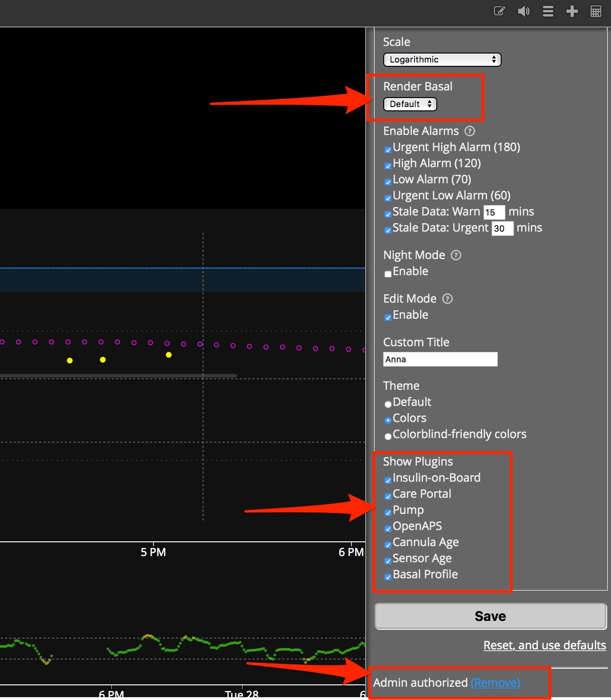The image size is (611, 700).
Task: Toggle Stale Data: Warn checkbox
Action: (x=388, y=214)
